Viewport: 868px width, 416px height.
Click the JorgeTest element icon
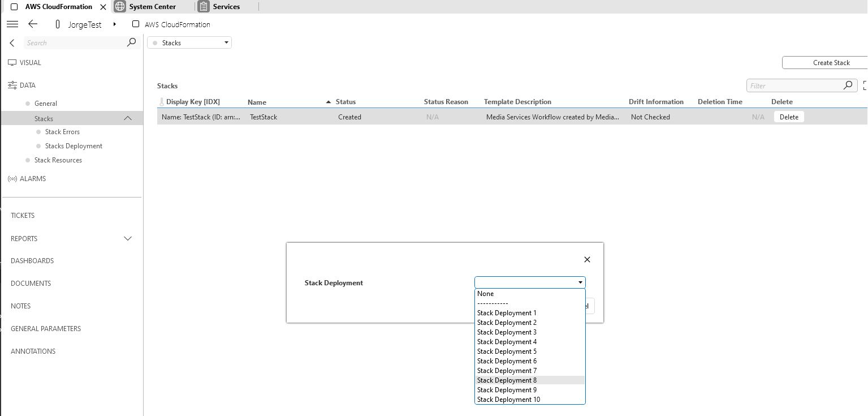(58, 24)
